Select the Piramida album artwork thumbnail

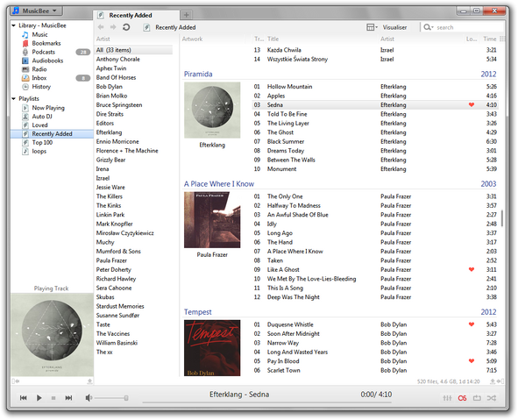(x=212, y=110)
